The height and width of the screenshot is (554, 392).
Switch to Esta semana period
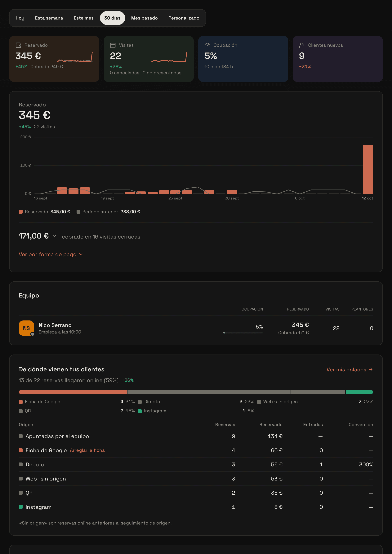(49, 18)
